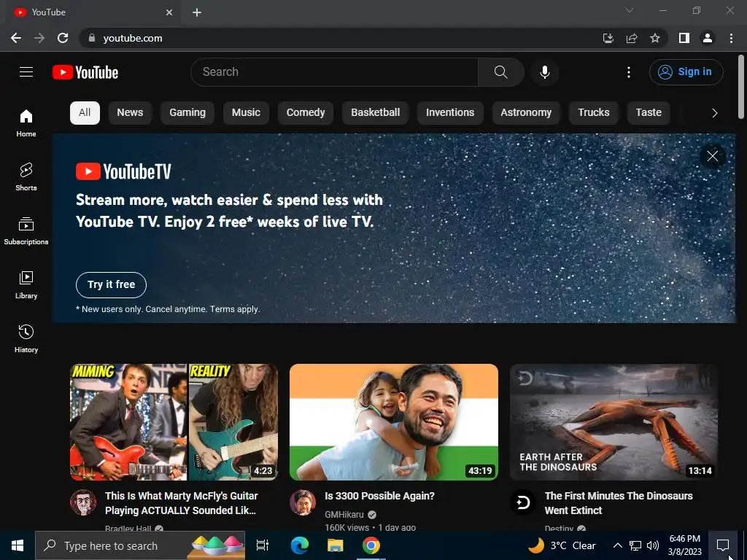Close the YouTube browser tab
This screenshot has height=560, width=747.
169,12
